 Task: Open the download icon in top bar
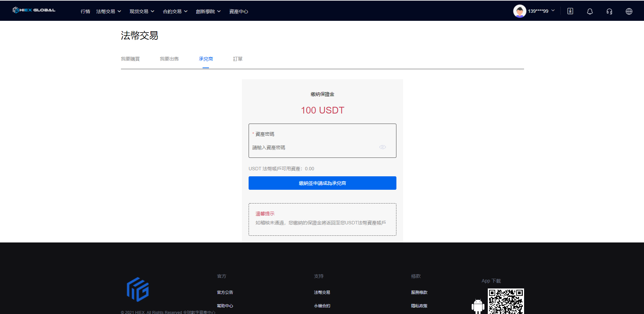click(570, 11)
